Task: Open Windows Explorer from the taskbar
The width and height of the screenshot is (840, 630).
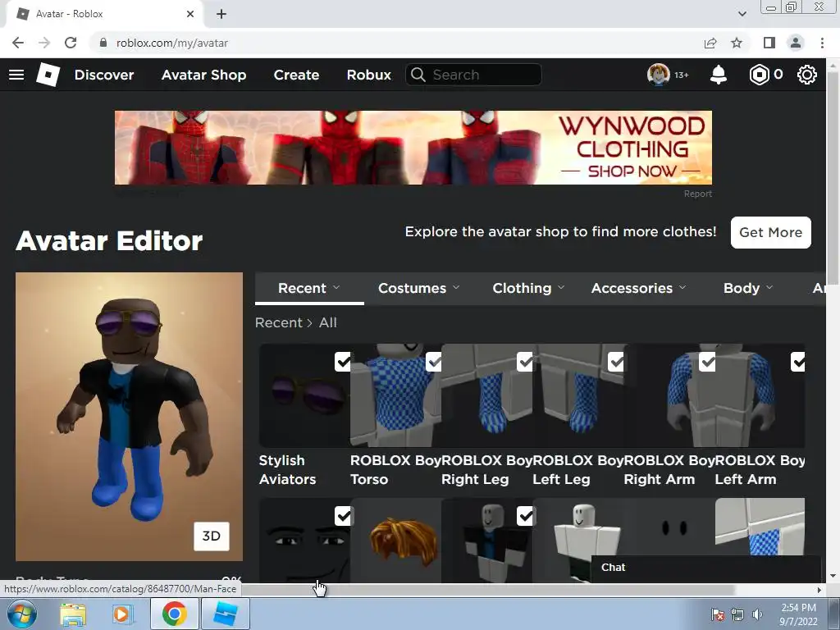Action: [x=73, y=614]
